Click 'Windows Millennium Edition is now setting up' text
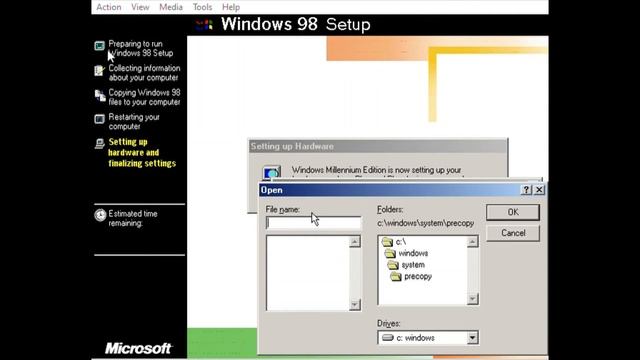 point(376,170)
